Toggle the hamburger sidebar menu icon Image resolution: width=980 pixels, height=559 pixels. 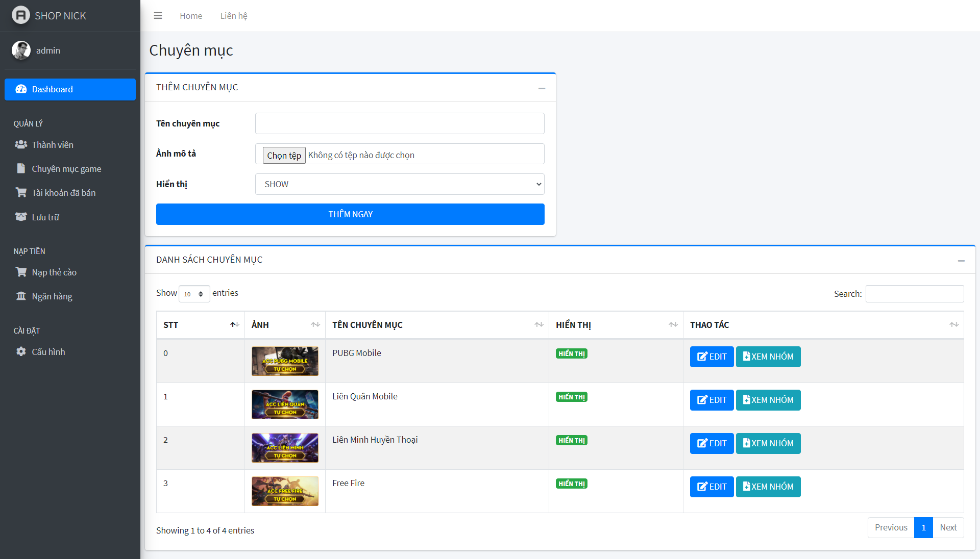tap(158, 16)
